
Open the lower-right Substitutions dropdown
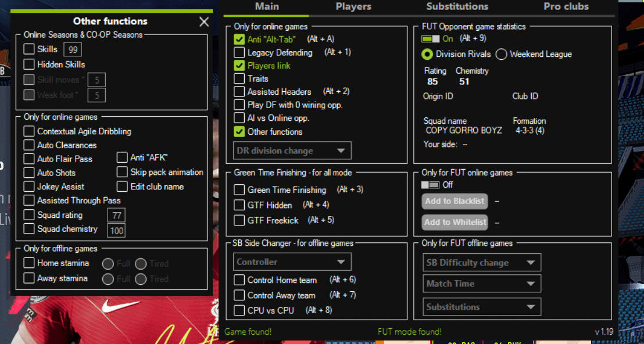482,307
